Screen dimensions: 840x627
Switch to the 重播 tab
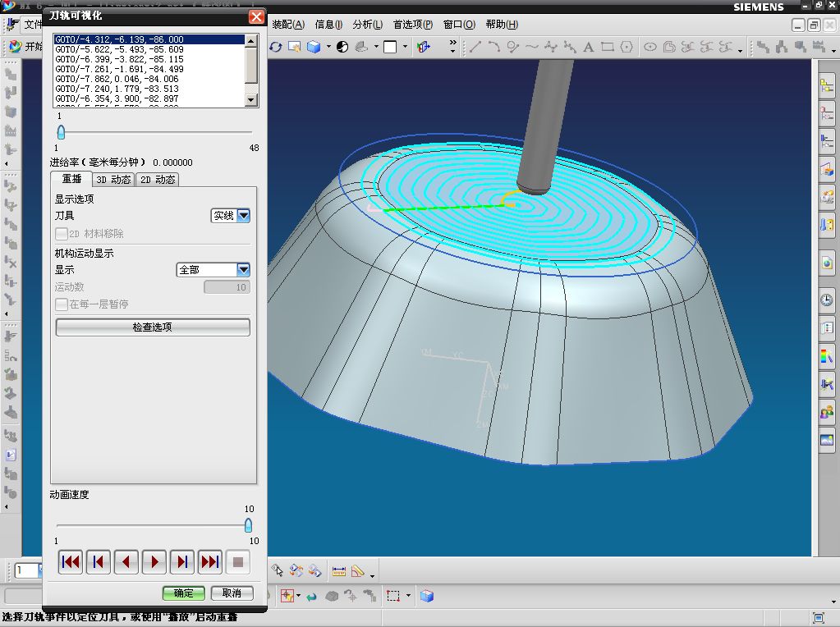tap(71, 179)
